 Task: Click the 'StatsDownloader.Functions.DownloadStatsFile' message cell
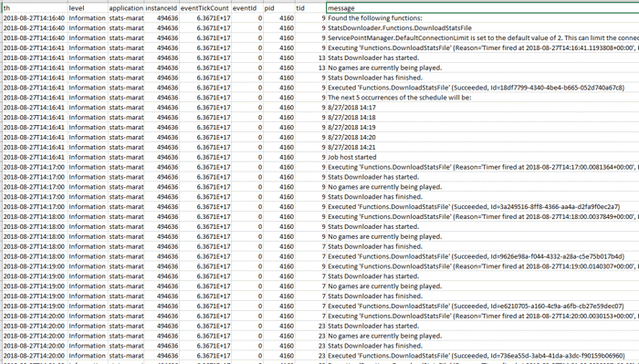click(x=483, y=28)
